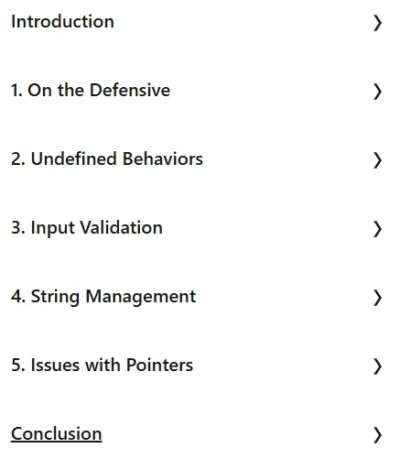Expand Issues with Pointers arrow

tap(377, 366)
